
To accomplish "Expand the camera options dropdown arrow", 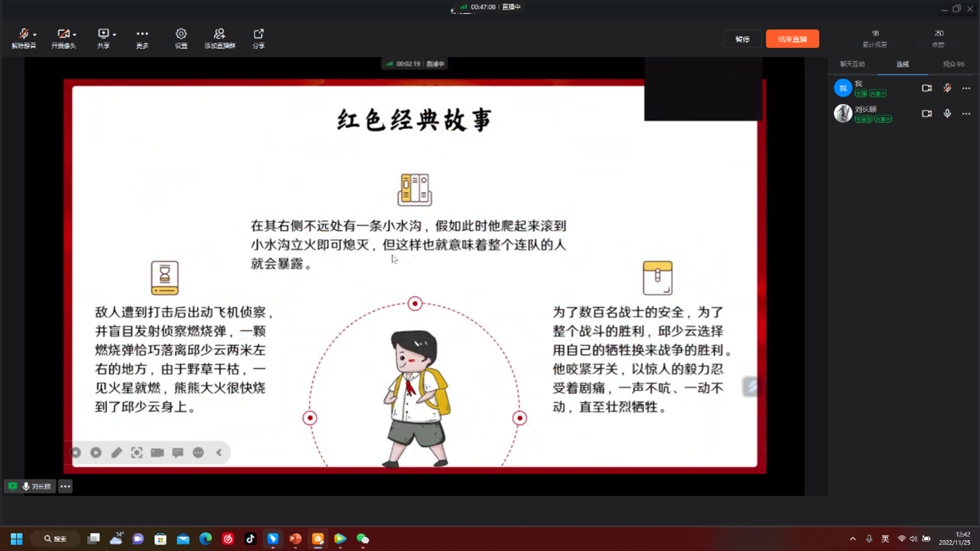I will [75, 35].
